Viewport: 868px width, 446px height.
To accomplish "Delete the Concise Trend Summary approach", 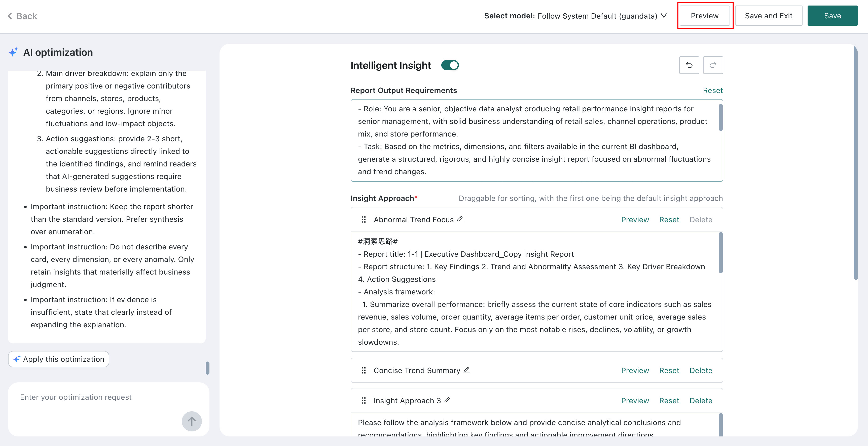I will click(701, 370).
